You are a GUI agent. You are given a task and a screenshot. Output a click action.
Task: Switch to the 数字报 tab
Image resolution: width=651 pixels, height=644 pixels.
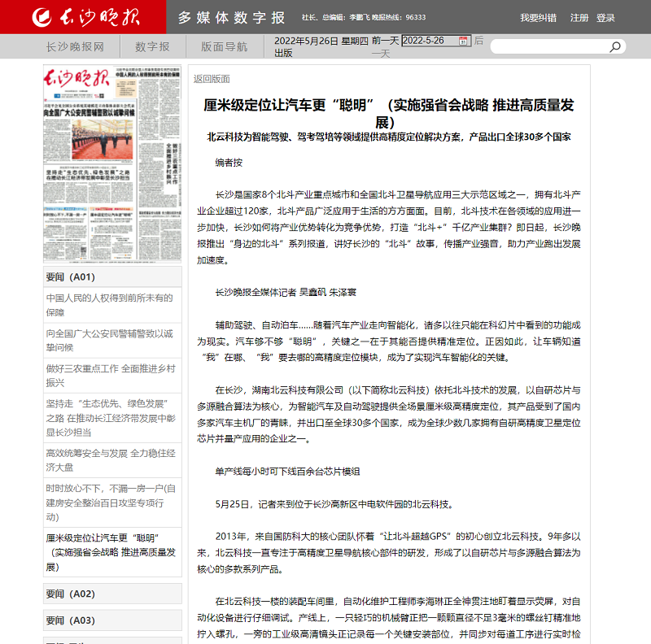(152, 46)
